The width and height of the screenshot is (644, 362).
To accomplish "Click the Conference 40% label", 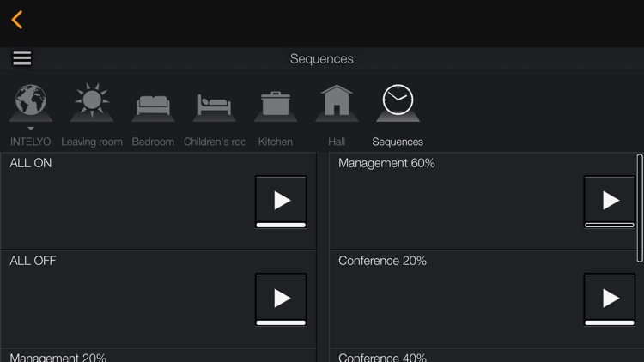I will [x=382, y=357].
